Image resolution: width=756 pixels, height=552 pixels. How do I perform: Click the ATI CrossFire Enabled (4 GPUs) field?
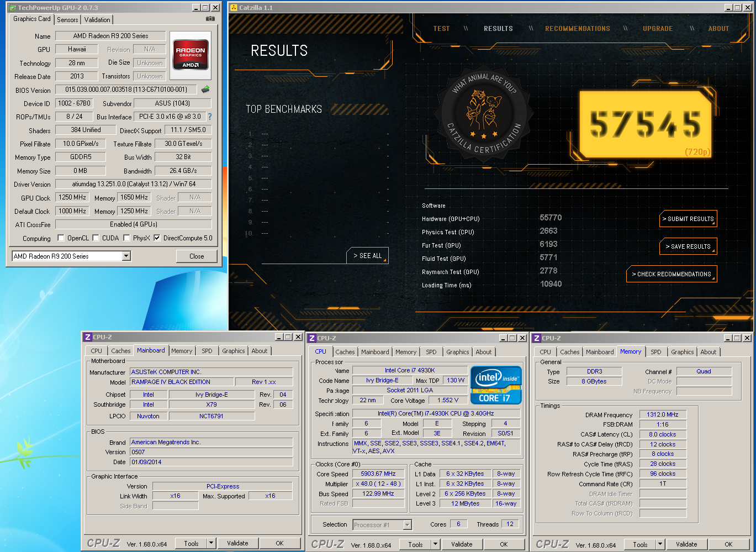[134, 224]
